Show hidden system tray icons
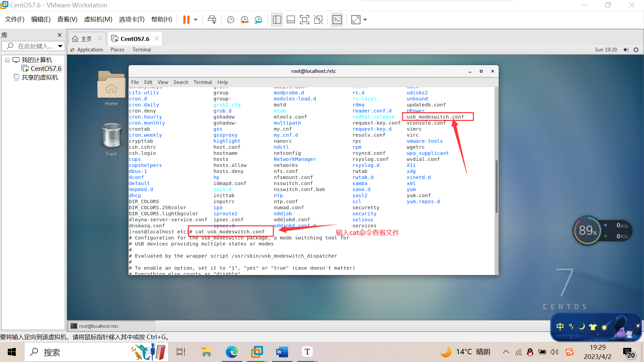This screenshot has height=362, width=644. pos(506,352)
